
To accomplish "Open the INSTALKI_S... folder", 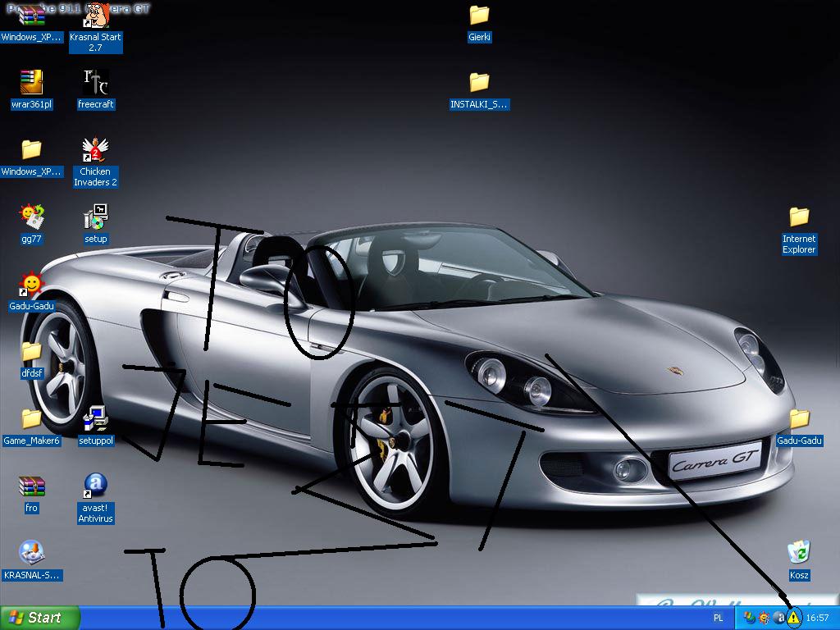I will (479, 83).
